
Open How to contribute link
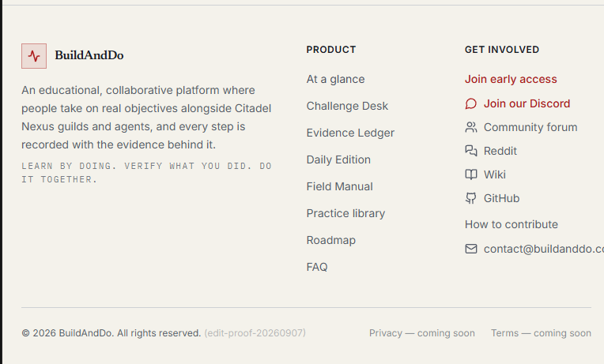click(512, 224)
